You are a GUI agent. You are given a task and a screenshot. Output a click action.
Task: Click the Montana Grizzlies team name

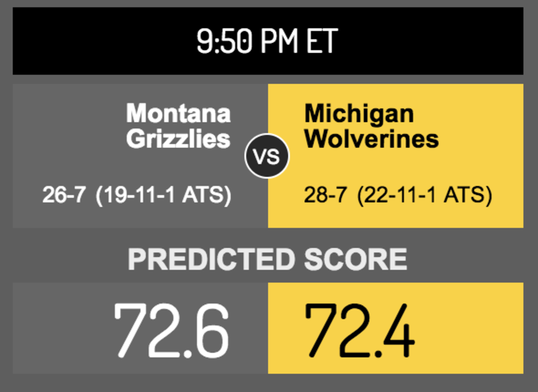178,125
